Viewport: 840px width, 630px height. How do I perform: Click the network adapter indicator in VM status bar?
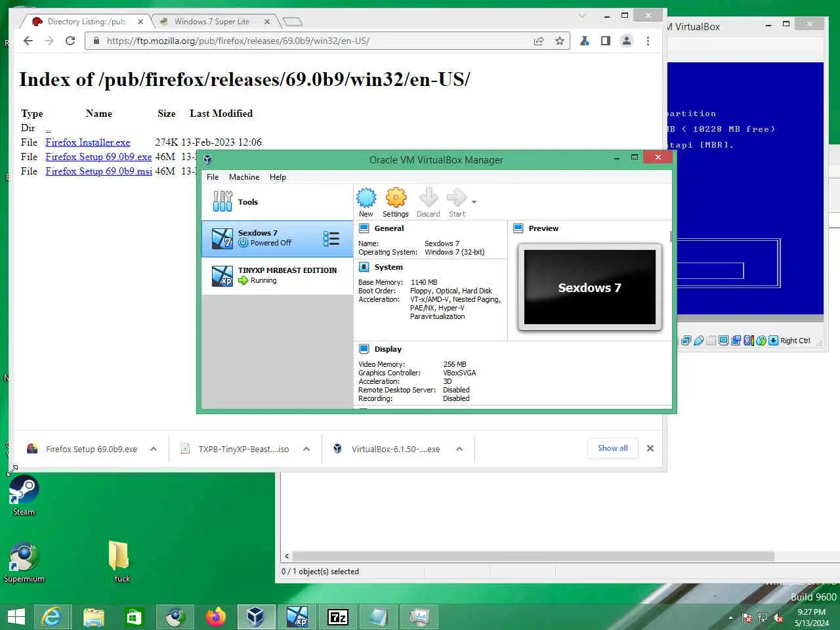pos(686,341)
